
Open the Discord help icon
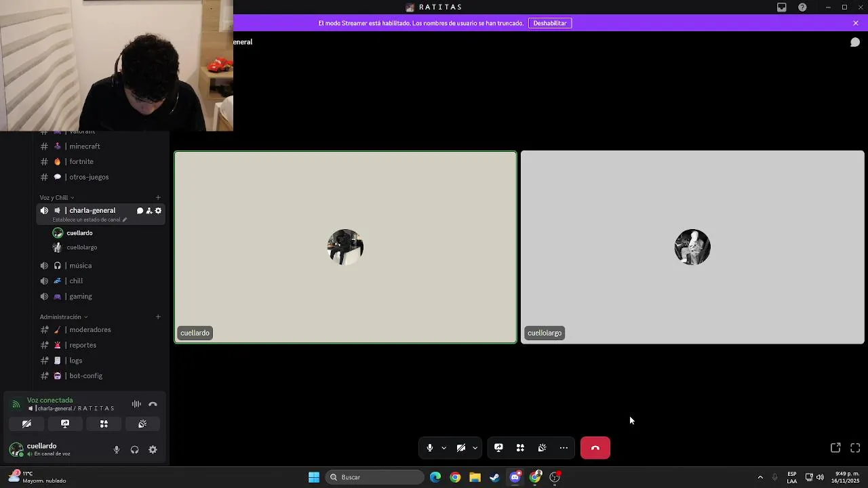point(802,7)
